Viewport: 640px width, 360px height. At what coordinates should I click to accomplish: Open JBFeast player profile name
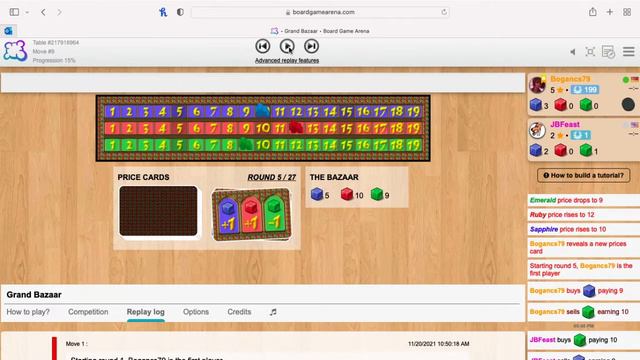tap(565, 124)
